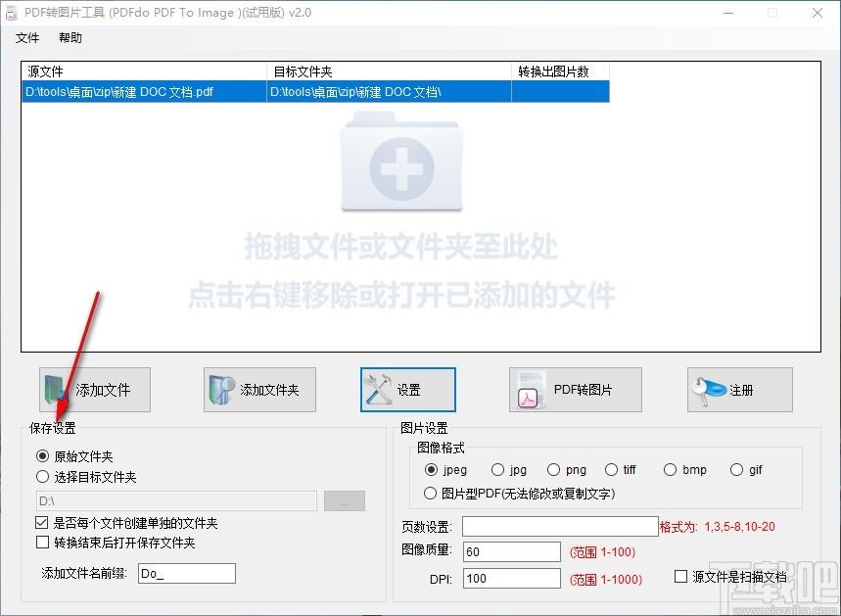Click the target folder cell 新建 DOC 文档\
Screen dimensions: 841x616
(x=389, y=92)
